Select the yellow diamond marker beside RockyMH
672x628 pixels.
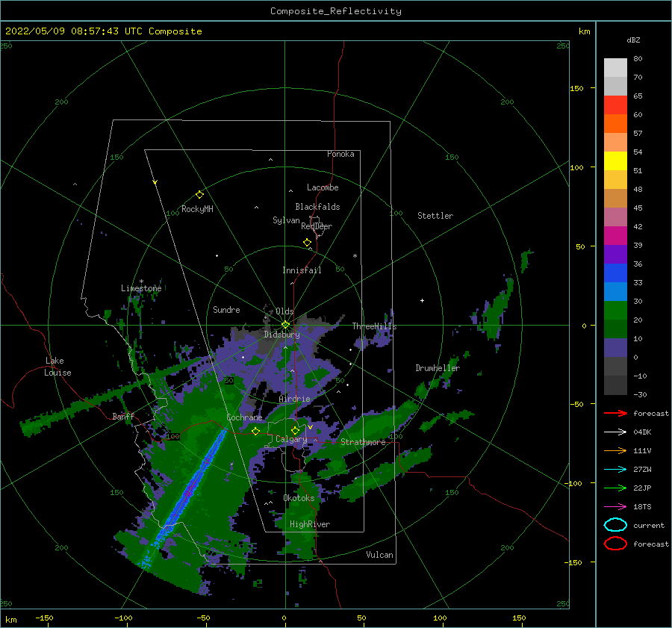click(199, 195)
